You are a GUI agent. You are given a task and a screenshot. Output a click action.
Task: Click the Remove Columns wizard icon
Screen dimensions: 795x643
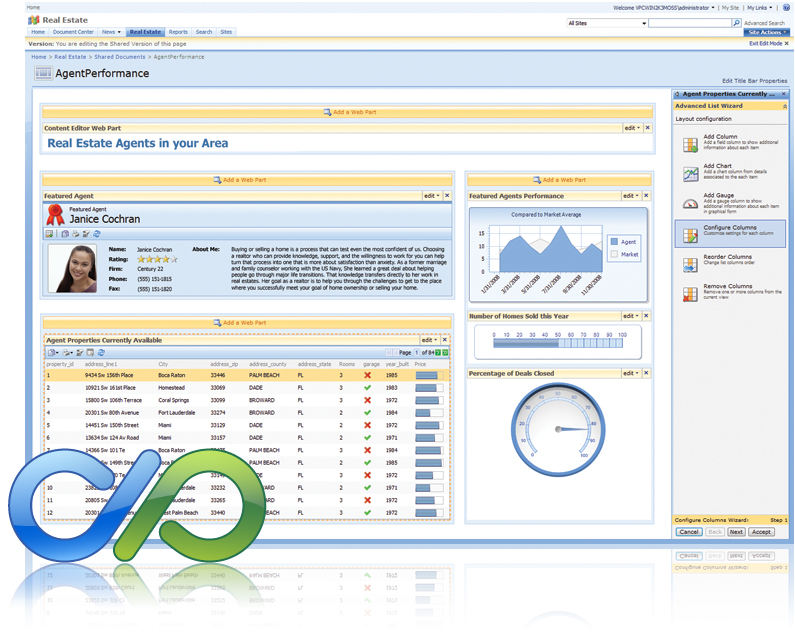[690, 295]
